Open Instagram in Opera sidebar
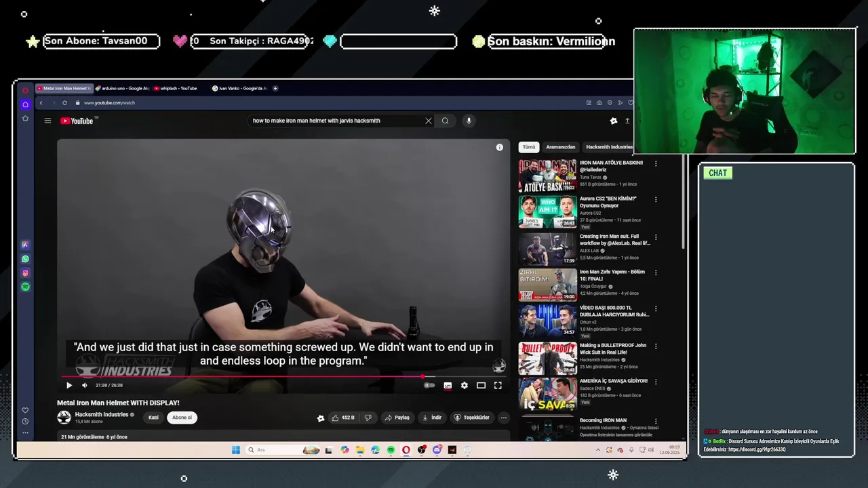 coord(25,273)
